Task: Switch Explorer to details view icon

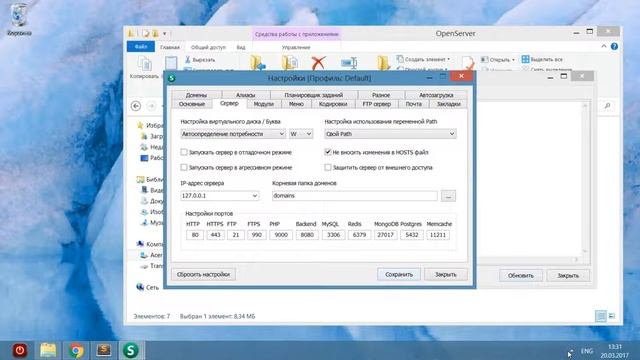Action: pos(601,316)
